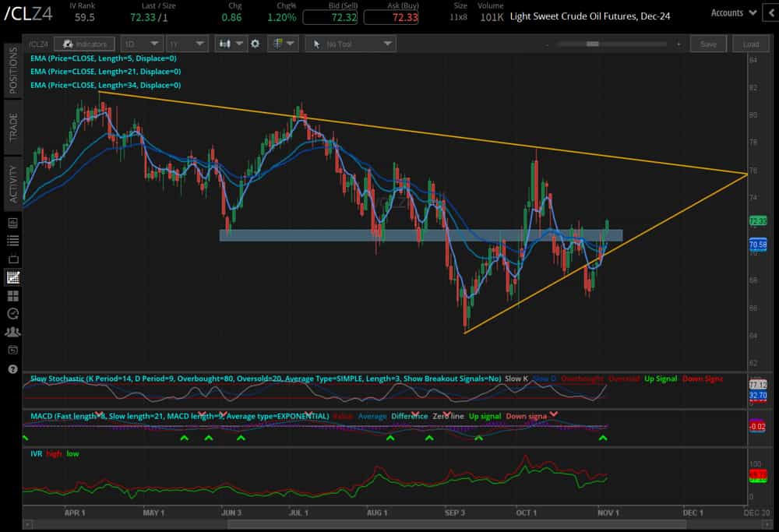Switch to the TRADE tab
779x532 pixels.
tap(10, 125)
